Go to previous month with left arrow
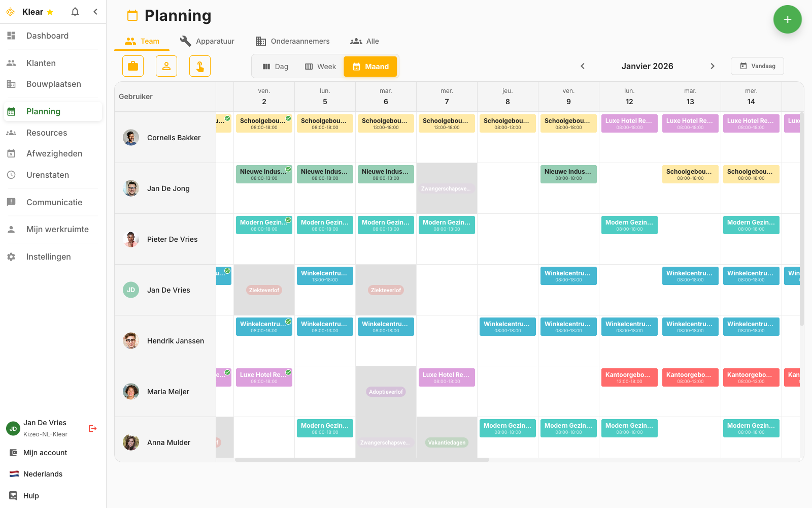The height and width of the screenshot is (508, 812). coord(583,66)
